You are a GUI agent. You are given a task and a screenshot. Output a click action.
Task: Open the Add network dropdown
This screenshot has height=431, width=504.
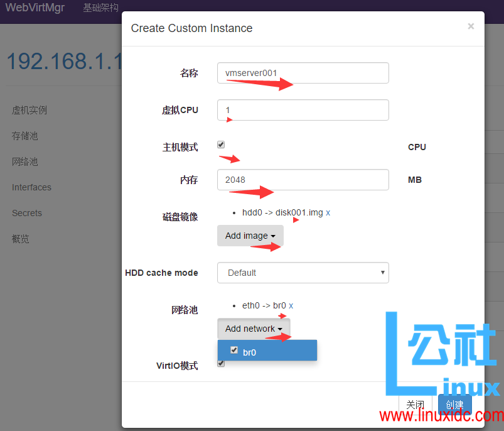(254, 328)
